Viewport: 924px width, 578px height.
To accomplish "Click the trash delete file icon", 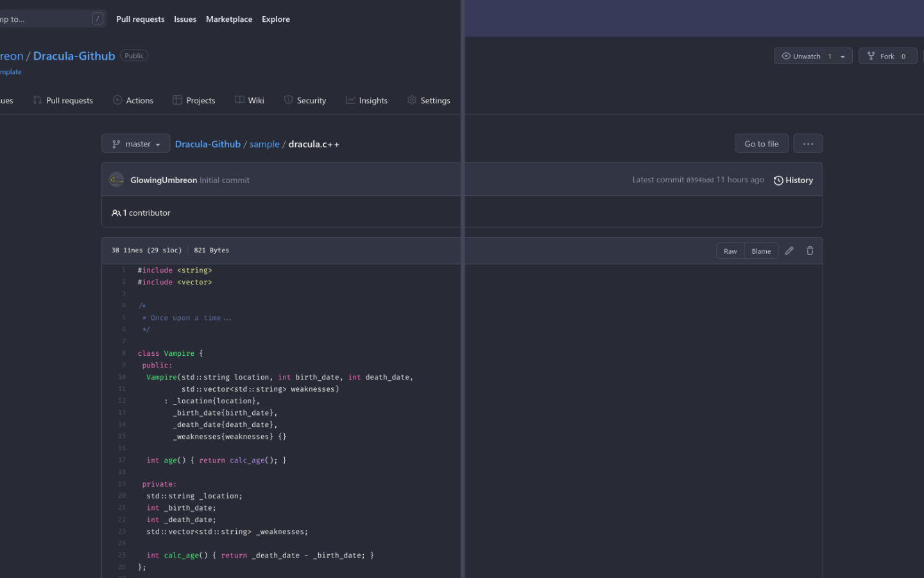I will pyautogui.click(x=810, y=250).
